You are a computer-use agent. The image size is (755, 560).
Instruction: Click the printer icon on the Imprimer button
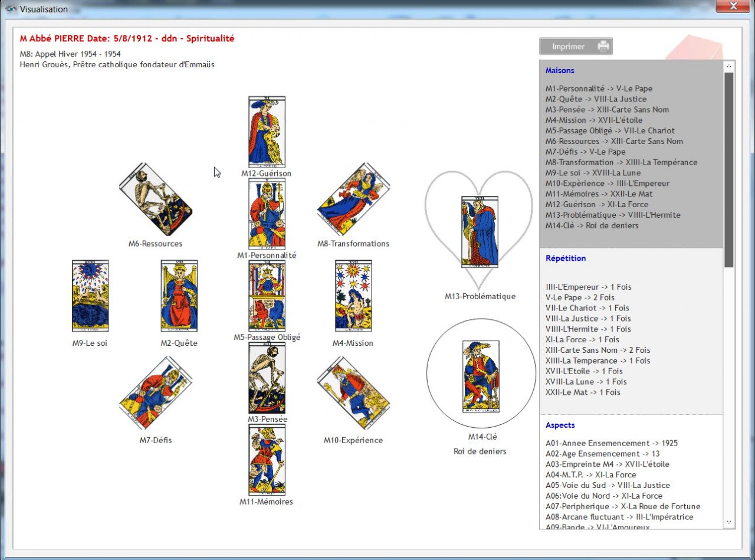pos(604,46)
